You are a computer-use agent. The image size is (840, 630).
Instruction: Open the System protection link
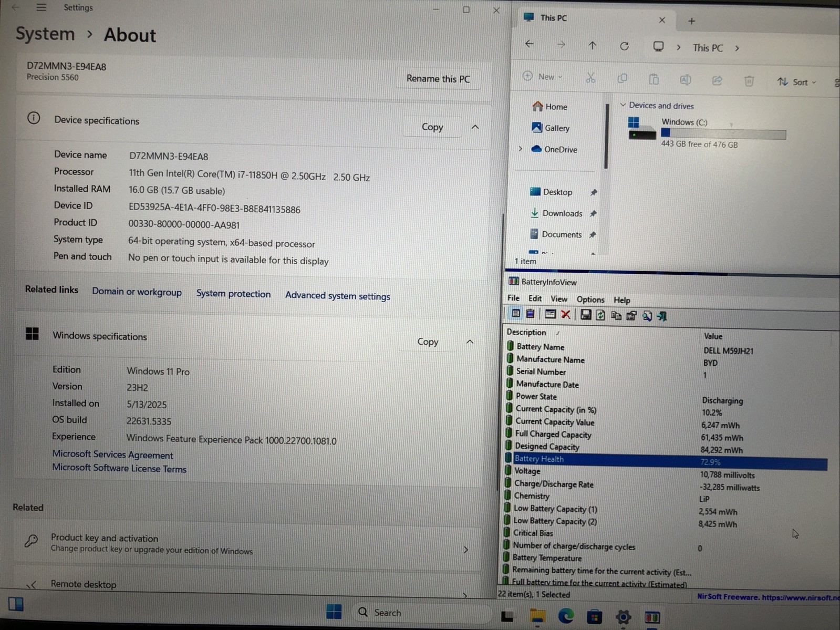click(x=234, y=294)
